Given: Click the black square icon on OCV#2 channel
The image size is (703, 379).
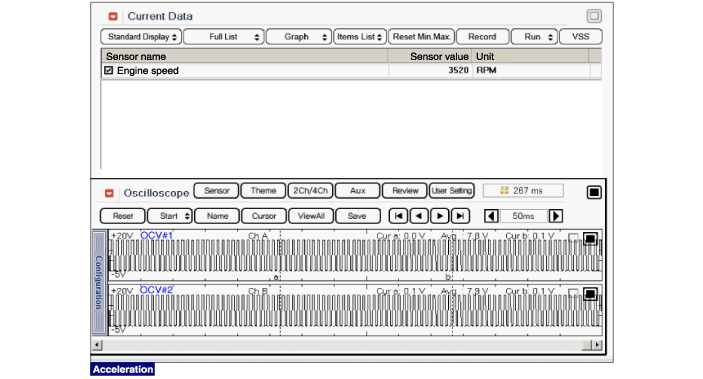Looking at the screenshot, I should [590, 294].
